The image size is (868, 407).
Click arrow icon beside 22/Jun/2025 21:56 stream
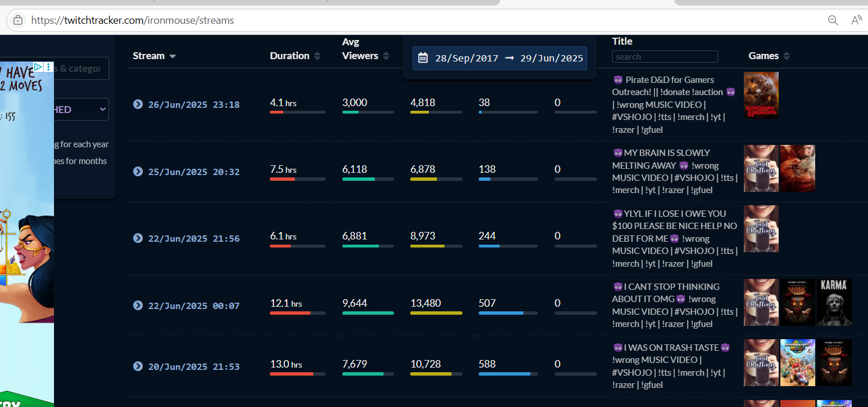[138, 238]
